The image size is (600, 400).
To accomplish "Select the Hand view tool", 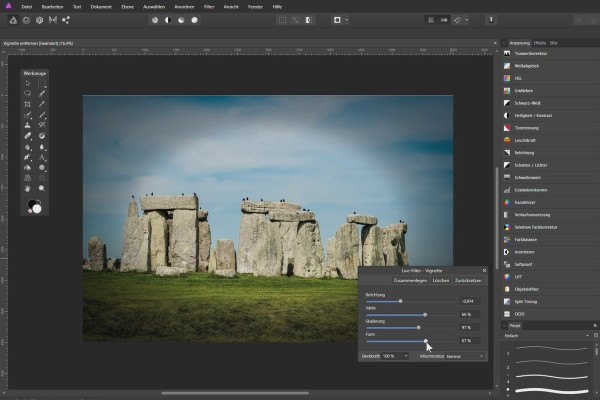I will tap(28, 188).
